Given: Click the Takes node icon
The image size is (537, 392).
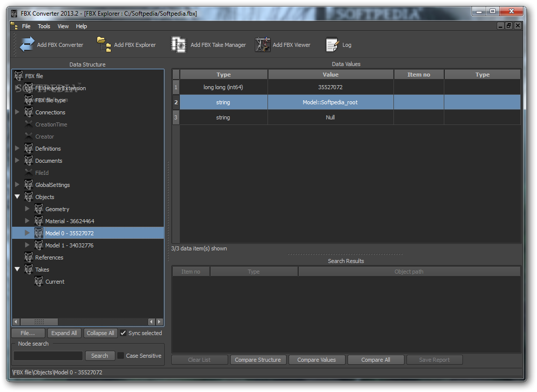Looking at the screenshot, I should 29,270.
